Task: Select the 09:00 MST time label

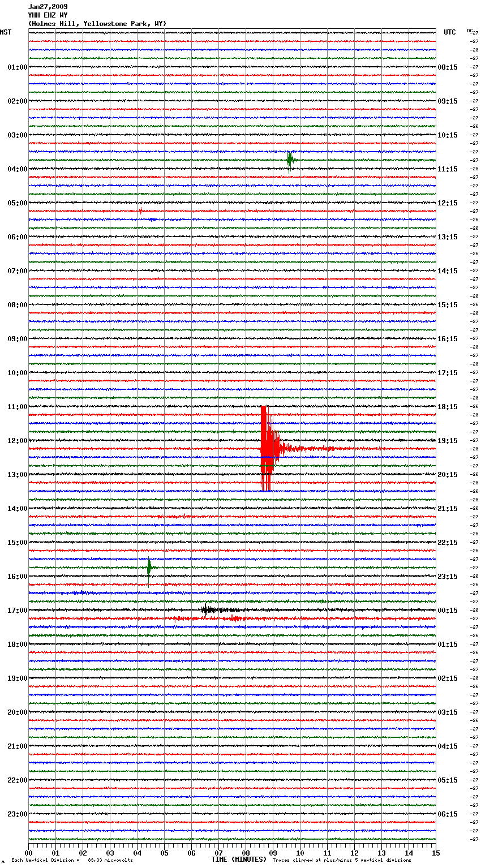Action: click(x=17, y=339)
